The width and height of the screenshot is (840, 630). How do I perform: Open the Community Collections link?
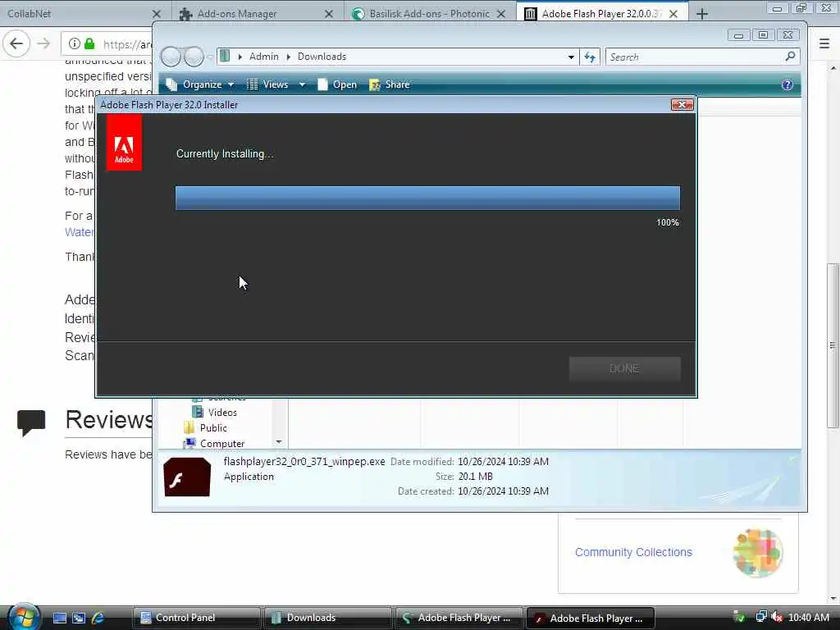coord(633,552)
